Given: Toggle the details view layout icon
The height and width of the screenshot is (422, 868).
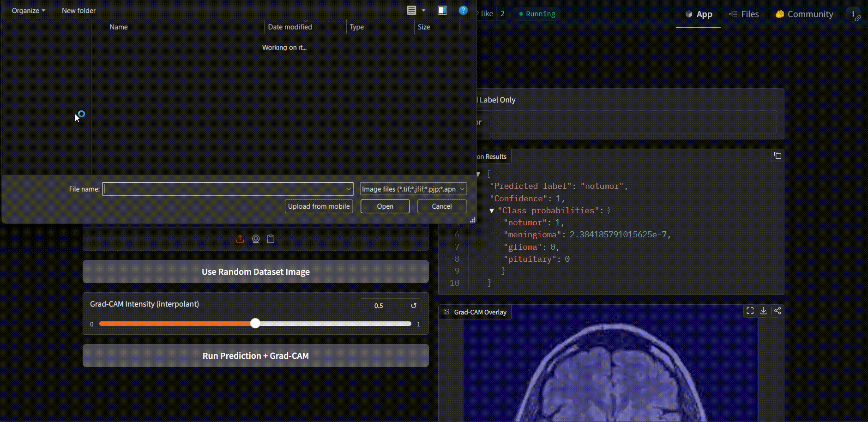Looking at the screenshot, I should pyautogui.click(x=411, y=10).
